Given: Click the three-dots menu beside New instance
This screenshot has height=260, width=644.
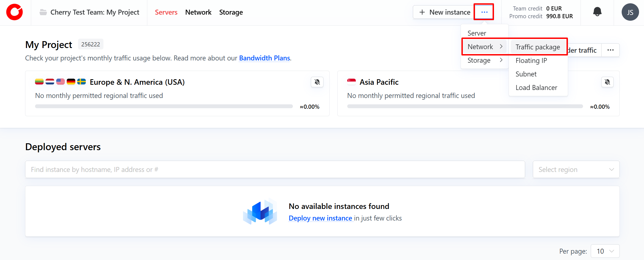Looking at the screenshot, I should 484,12.
